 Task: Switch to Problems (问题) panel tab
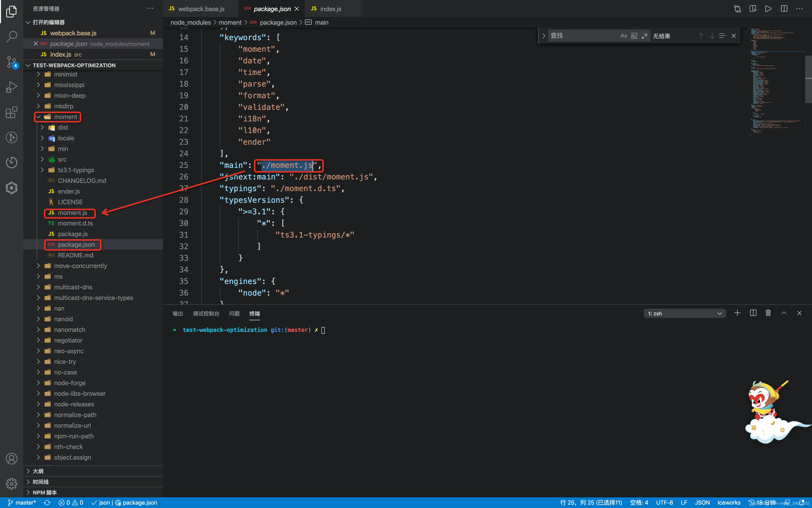[234, 314]
